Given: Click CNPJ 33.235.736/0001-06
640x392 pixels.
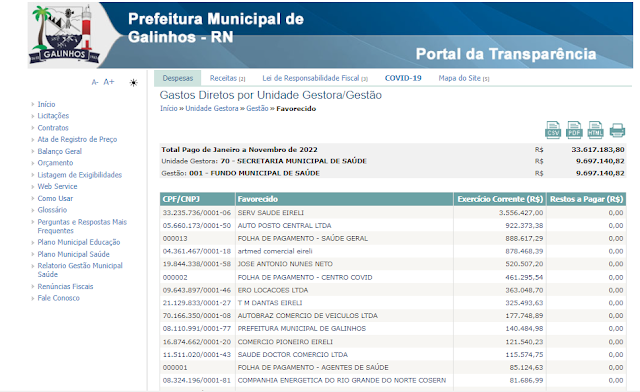Looking at the screenshot, I should 197,212.
